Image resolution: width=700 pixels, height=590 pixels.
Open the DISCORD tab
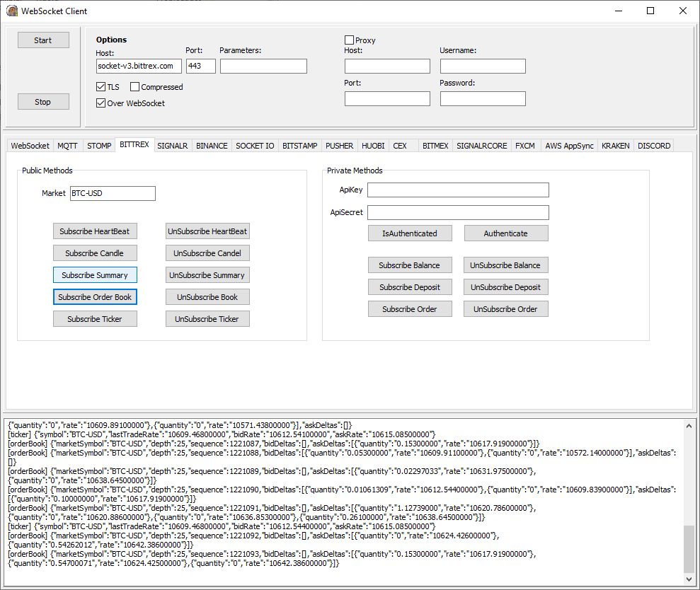(x=654, y=146)
